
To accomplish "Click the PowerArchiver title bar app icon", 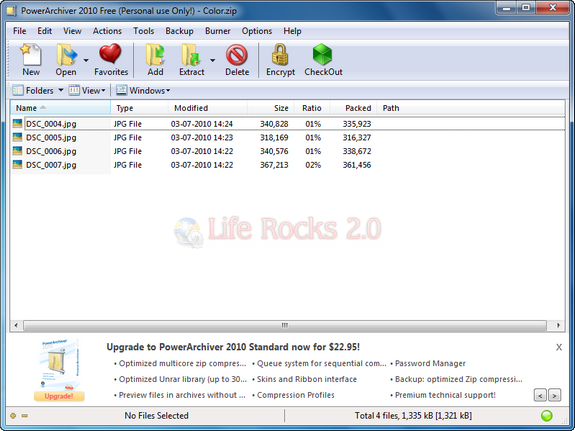I will pos(11,11).
